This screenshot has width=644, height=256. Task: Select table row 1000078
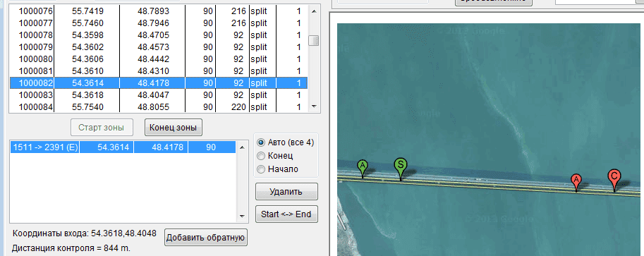[159, 35]
